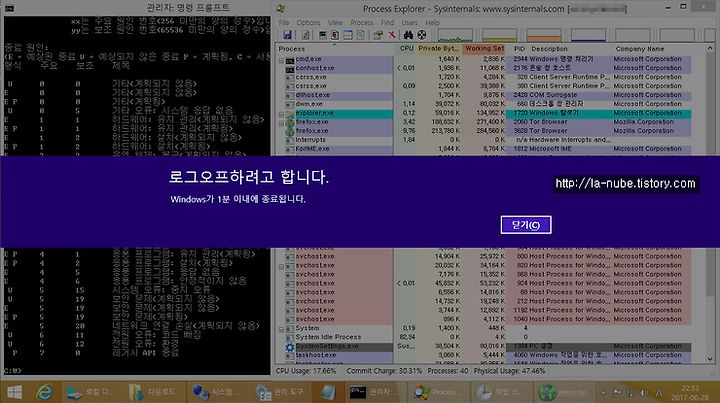The image size is (720, 403).
Task: Open 관리 도구 taskbar button
Action: click(x=279, y=392)
